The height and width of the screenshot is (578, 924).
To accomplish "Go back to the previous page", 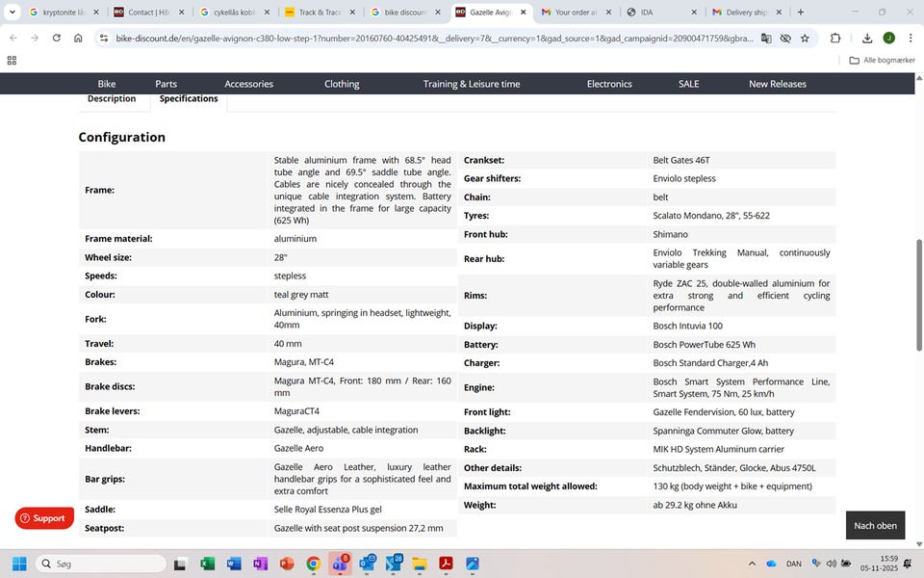I will pos(13,38).
